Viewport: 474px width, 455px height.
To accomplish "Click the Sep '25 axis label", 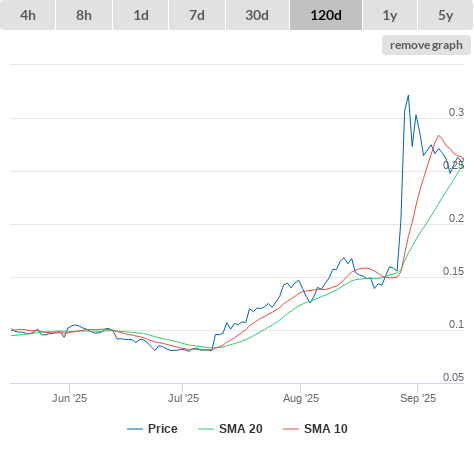I will [418, 398].
